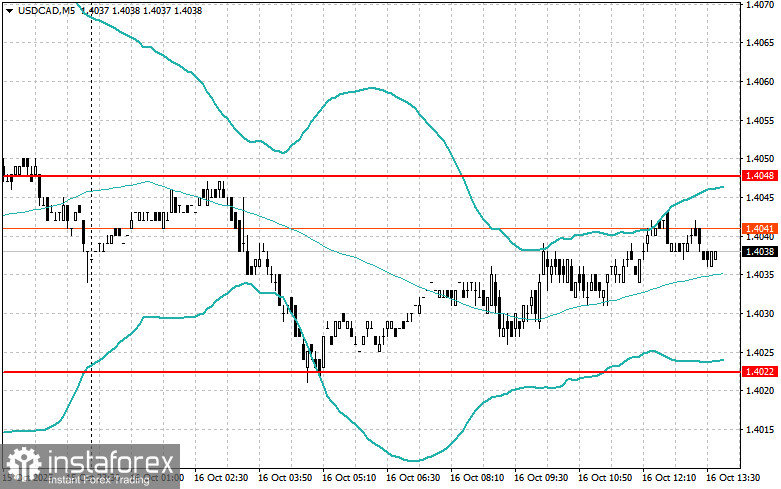Click the OHLC values 1.4037 1.4038 text
Image resolution: width=781 pixels, height=489 pixels.
(x=141, y=10)
